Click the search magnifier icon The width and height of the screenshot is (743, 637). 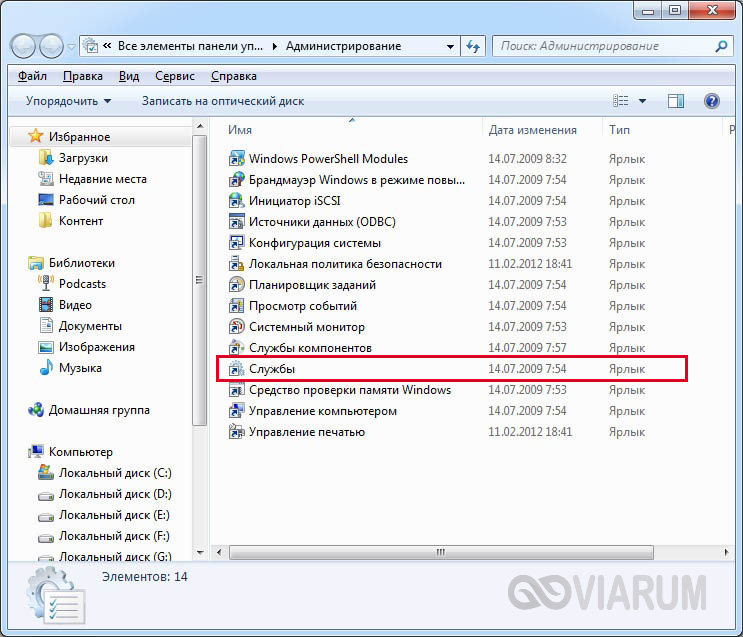(x=721, y=46)
